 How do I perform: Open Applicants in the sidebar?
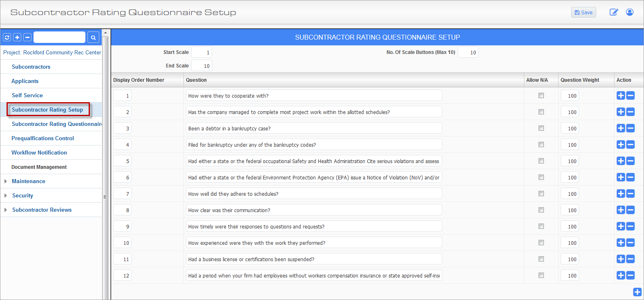(25, 81)
